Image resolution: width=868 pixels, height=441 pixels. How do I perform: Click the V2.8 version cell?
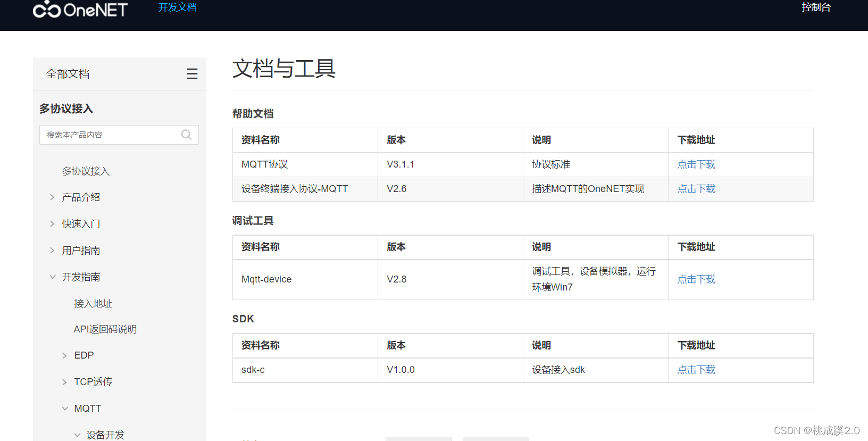click(x=450, y=279)
